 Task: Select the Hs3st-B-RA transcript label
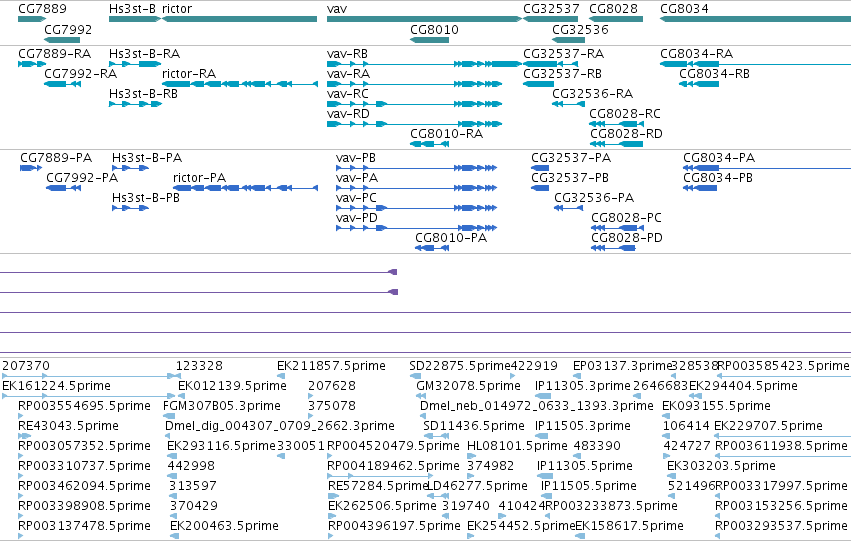144,54
